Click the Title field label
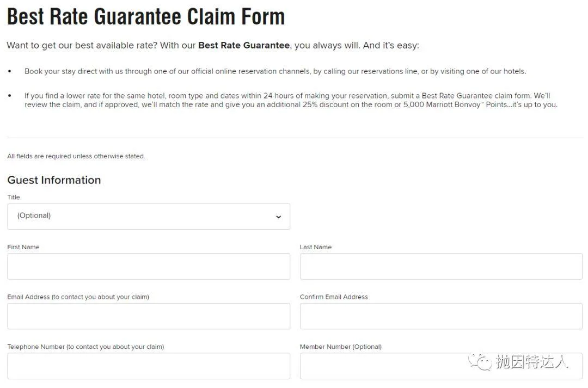 pos(14,197)
